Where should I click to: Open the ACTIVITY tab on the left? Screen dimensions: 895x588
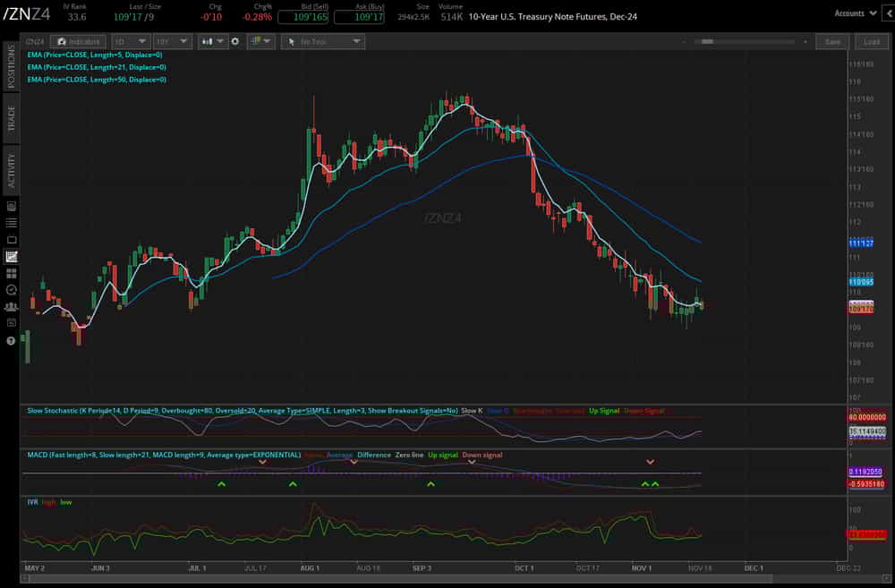tap(10, 165)
